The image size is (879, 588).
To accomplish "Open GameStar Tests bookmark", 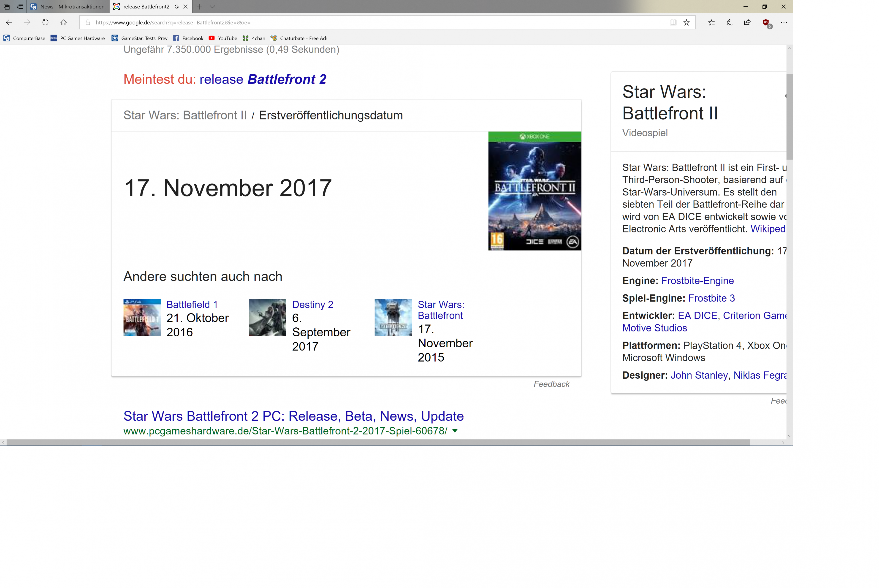I will [x=140, y=38].
